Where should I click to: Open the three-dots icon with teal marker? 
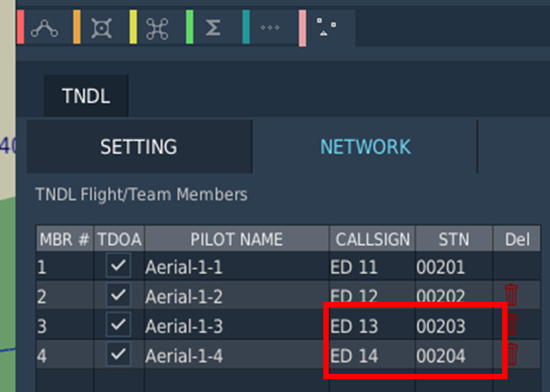[270, 28]
